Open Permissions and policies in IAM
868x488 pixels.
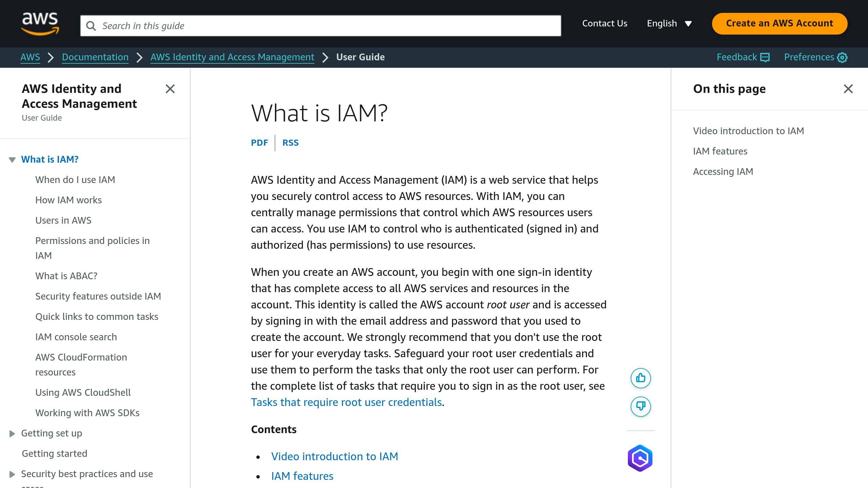click(x=93, y=248)
